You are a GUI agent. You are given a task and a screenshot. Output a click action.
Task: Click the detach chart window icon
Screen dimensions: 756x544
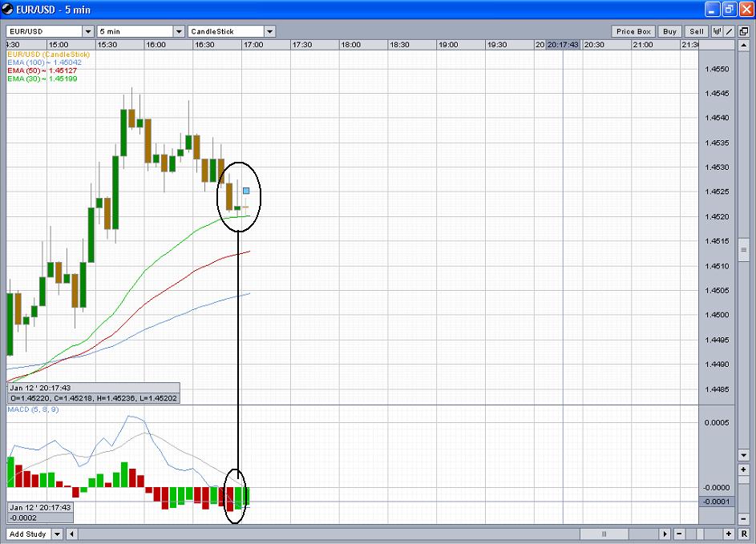pyautogui.click(x=743, y=31)
